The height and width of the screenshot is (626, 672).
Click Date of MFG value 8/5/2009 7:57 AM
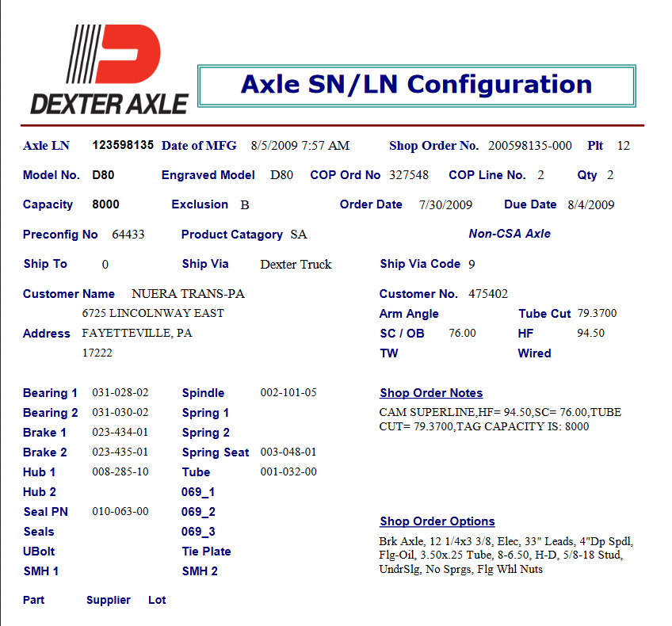[300, 146]
